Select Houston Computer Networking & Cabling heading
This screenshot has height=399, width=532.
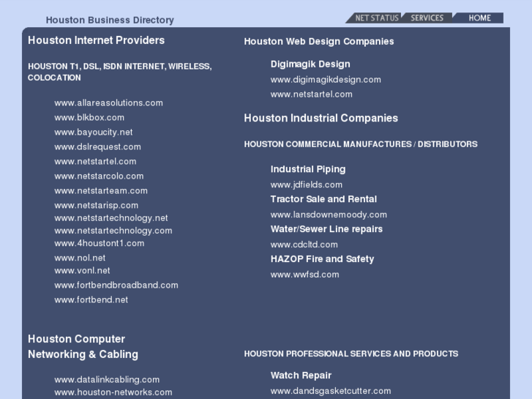(83, 347)
